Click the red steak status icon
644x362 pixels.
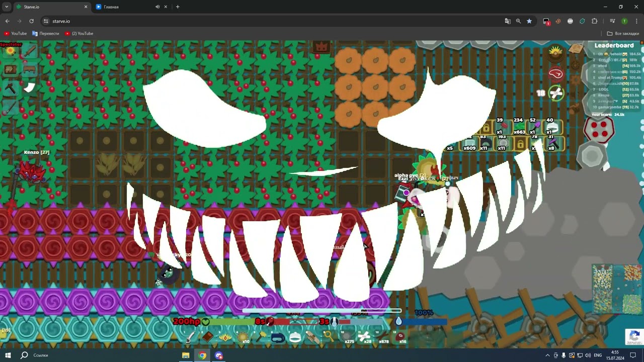(556, 73)
